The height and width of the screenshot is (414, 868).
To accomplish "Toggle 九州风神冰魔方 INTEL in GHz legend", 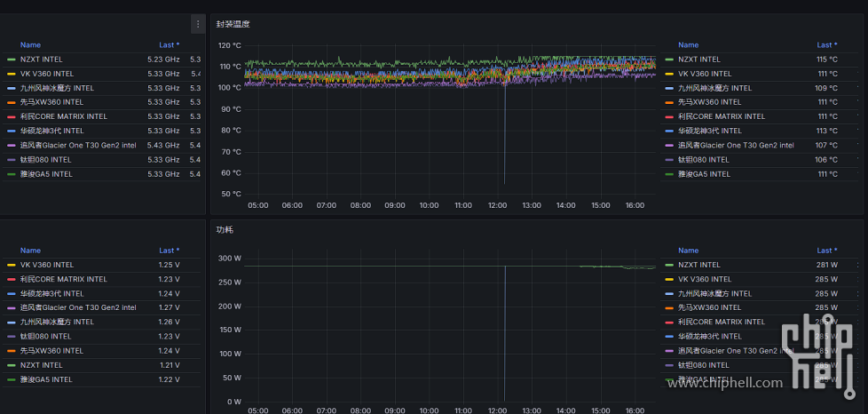I will click(57, 88).
